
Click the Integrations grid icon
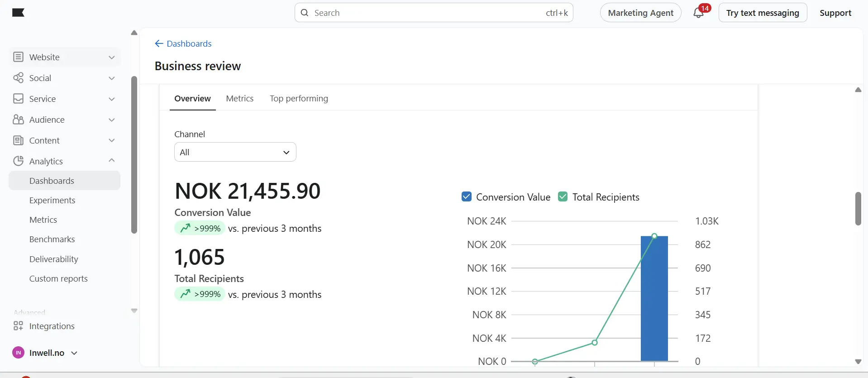18,326
